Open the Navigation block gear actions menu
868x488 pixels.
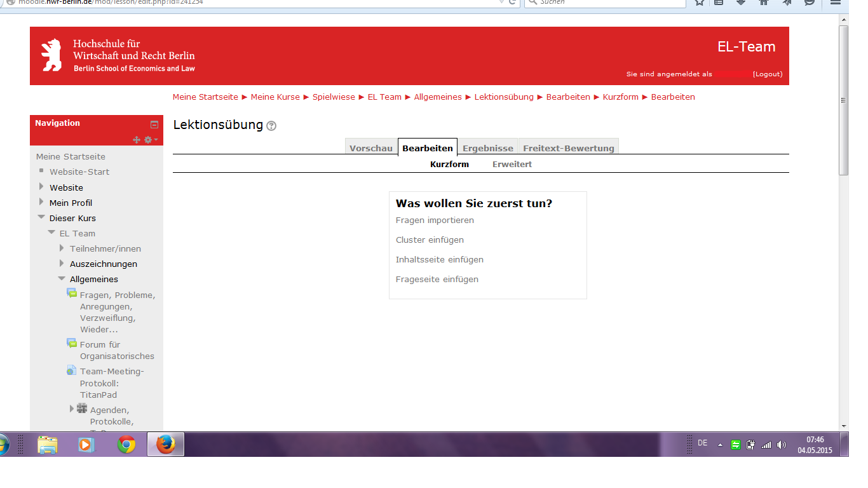(151, 140)
